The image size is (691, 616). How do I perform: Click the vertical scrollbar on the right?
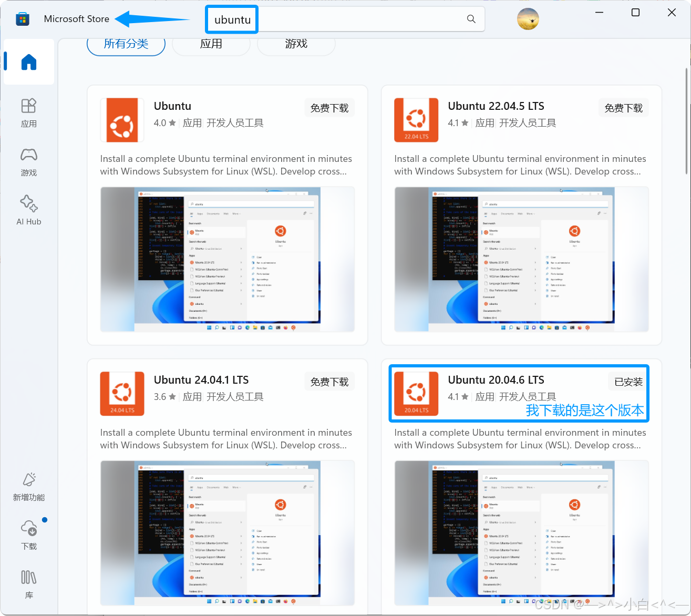[x=687, y=121]
